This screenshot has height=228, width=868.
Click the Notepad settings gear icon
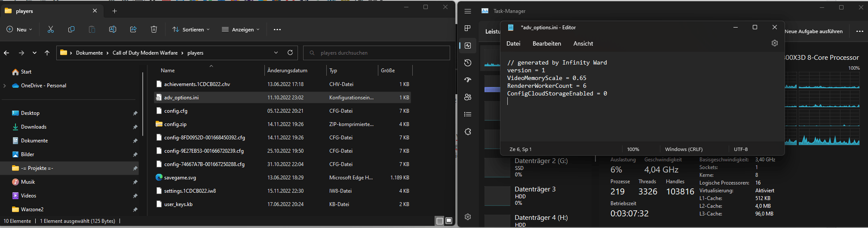pyautogui.click(x=774, y=43)
